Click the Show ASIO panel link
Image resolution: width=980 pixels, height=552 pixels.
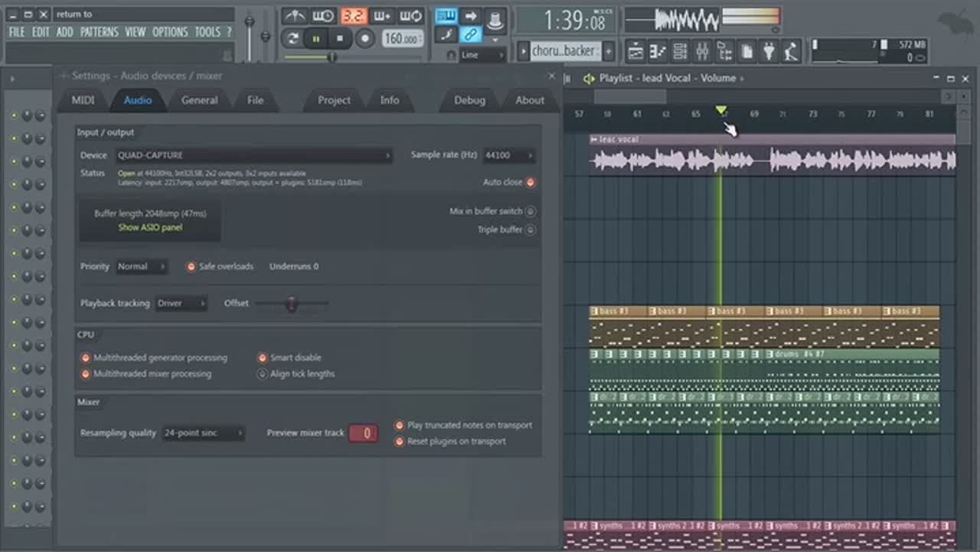pyautogui.click(x=150, y=227)
